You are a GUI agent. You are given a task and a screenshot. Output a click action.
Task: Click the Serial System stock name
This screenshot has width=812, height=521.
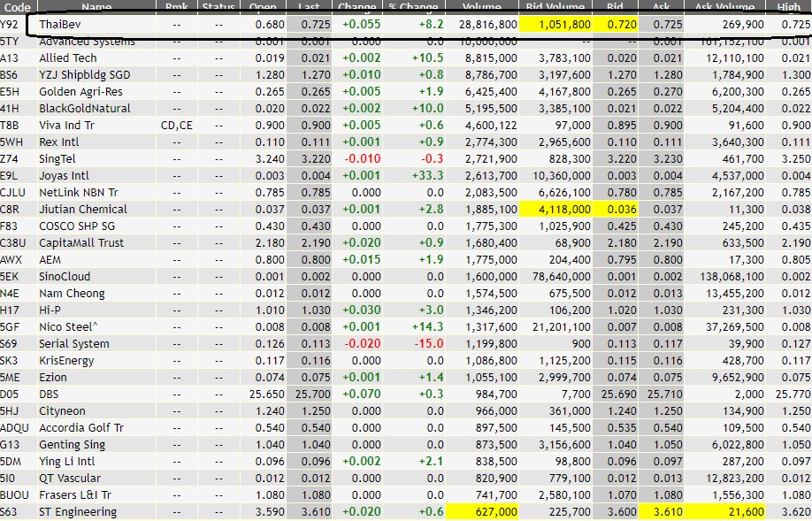tap(74, 344)
